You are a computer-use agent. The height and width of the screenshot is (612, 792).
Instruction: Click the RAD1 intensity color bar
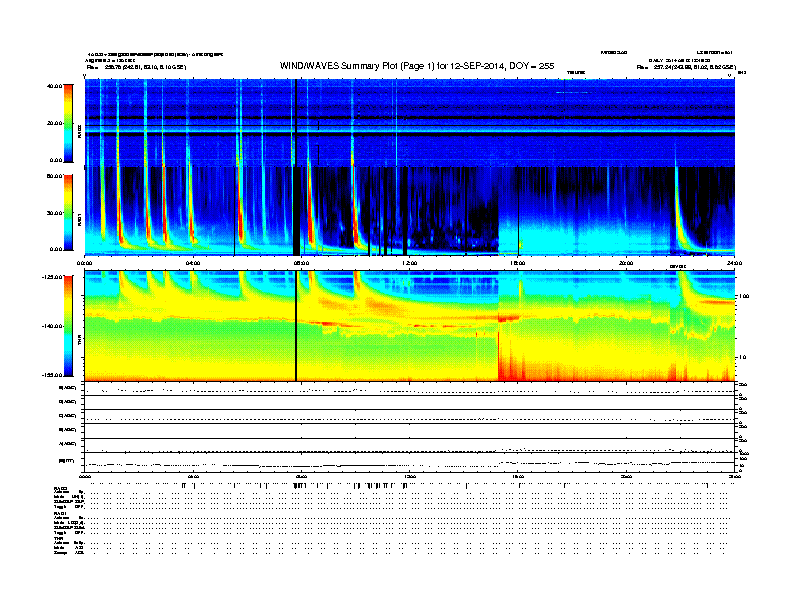[x=68, y=213]
